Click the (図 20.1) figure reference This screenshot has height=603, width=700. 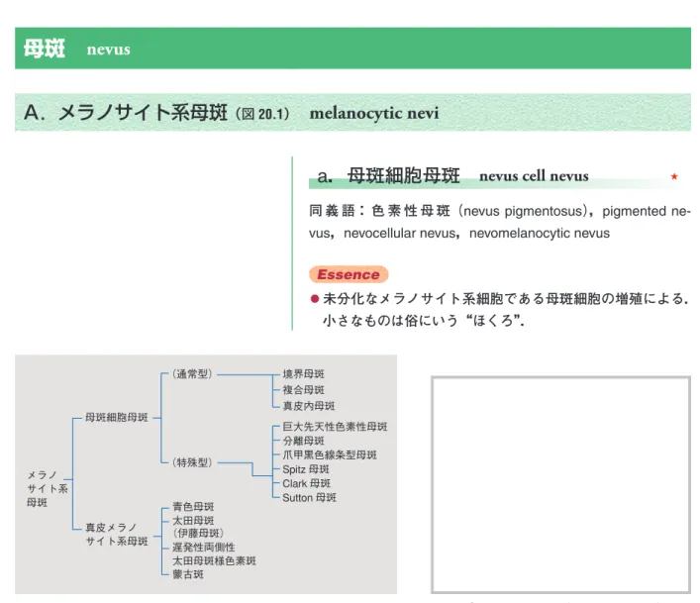[x=262, y=114]
